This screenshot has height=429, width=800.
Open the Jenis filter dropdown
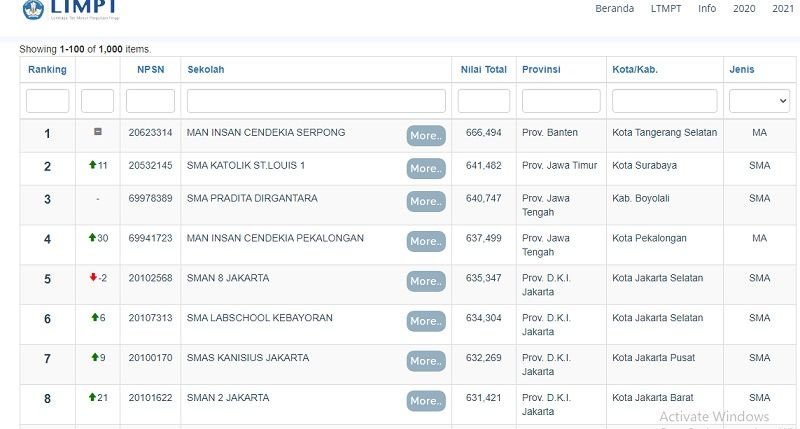click(x=759, y=101)
